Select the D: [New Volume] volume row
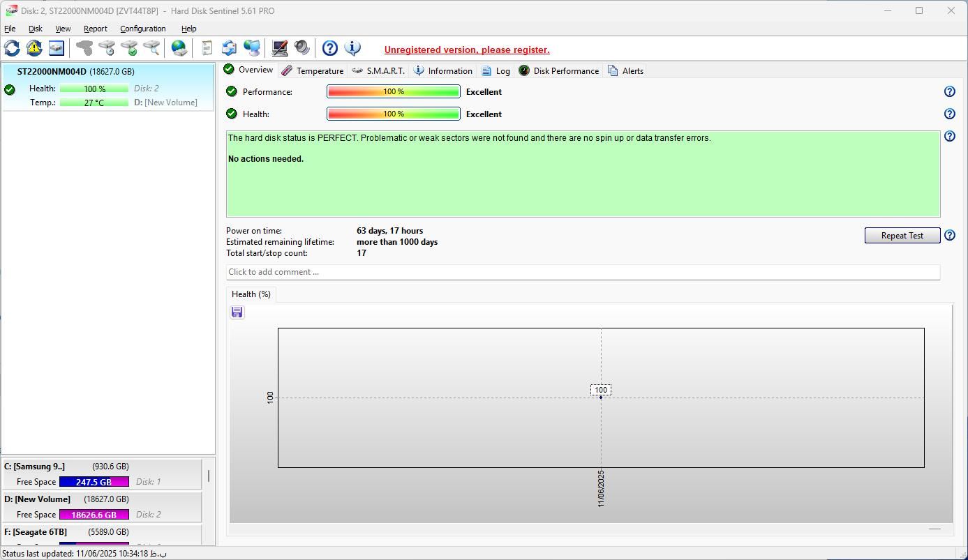The image size is (968, 560). point(101,507)
